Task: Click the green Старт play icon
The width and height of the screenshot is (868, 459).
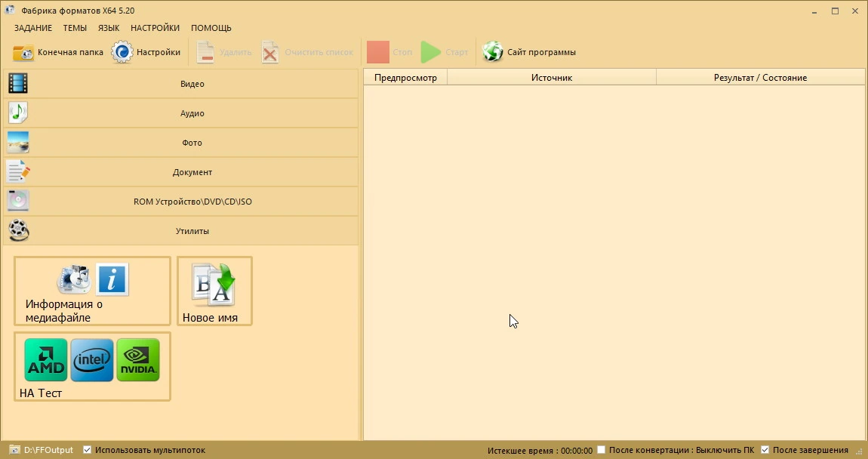Action: pos(430,52)
